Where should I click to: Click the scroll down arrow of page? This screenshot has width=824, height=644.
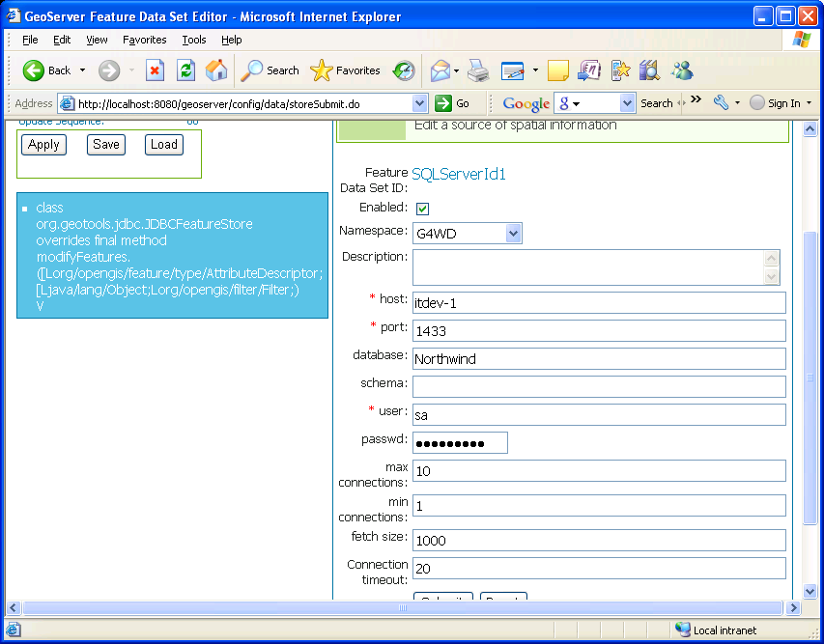pos(810,592)
